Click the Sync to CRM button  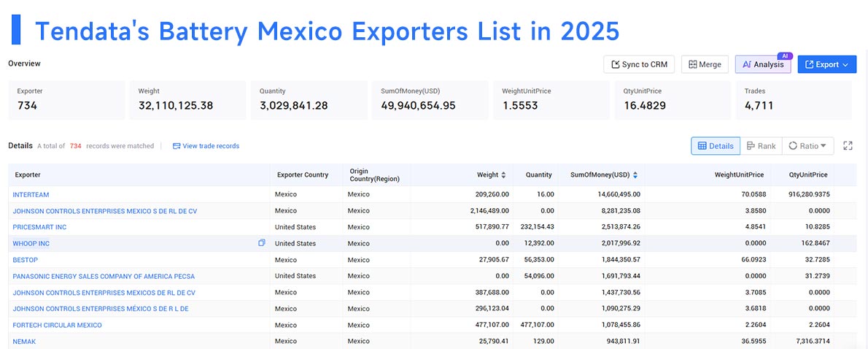click(639, 64)
